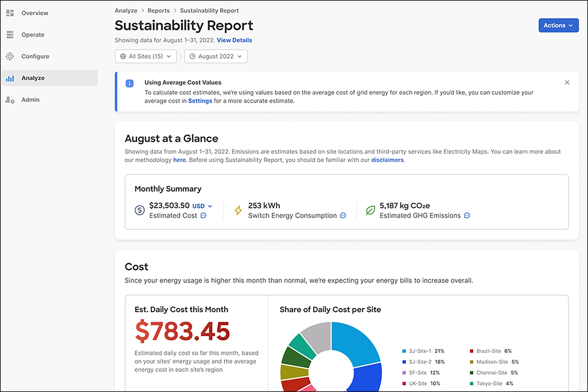Viewport: 588px width, 392px height.
Task: Select the Overview icon in the sidebar
Action: (10, 13)
